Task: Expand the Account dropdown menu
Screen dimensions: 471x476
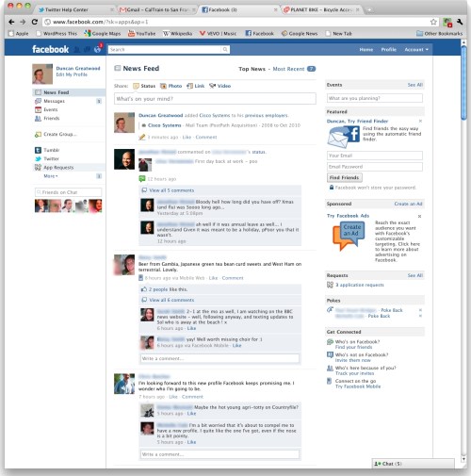Action: pyautogui.click(x=416, y=49)
